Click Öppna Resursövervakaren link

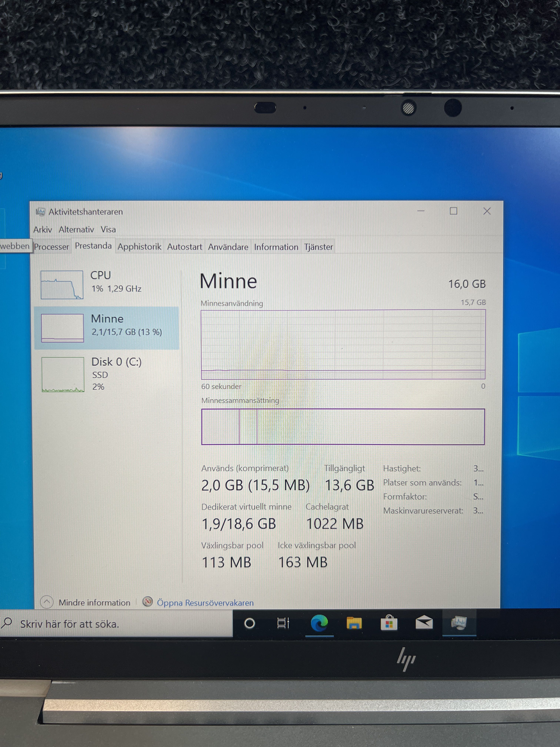click(205, 603)
